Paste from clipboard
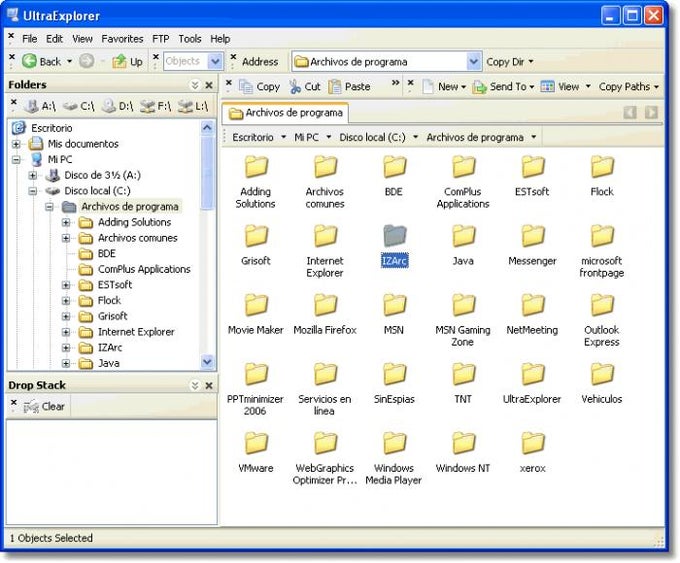 tap(349, 87)
